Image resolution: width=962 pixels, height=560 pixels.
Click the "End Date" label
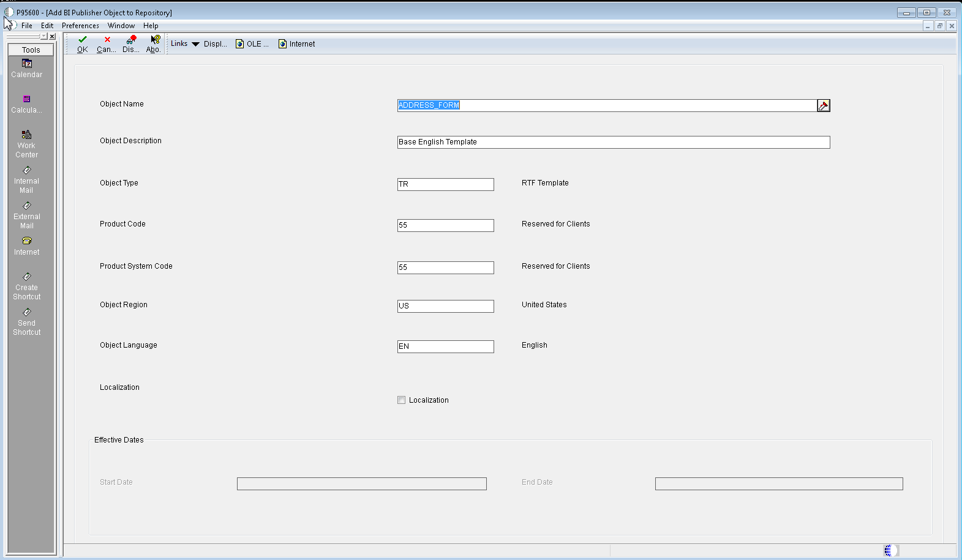pyautogui.click(x=537, y=482)
